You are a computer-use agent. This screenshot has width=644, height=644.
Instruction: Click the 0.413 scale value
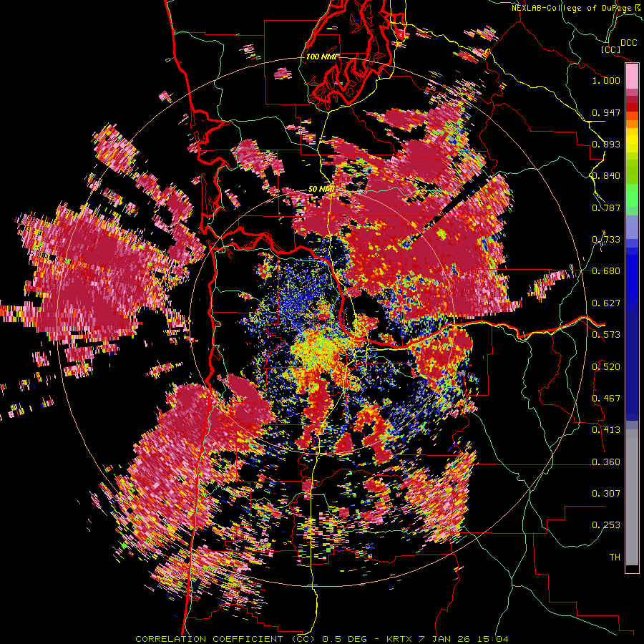606,430
